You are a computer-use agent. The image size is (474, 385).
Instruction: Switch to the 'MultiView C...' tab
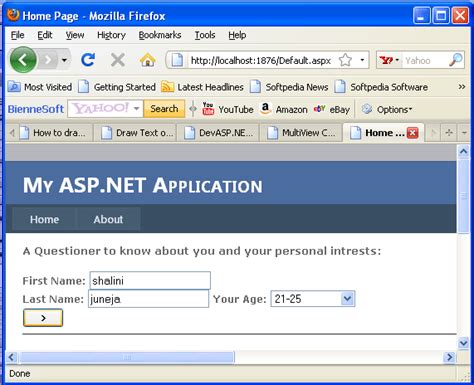(x=301, y=133)
